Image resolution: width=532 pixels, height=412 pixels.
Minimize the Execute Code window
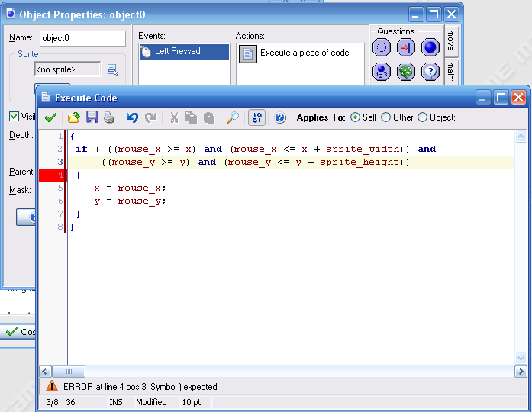[482, 98]
